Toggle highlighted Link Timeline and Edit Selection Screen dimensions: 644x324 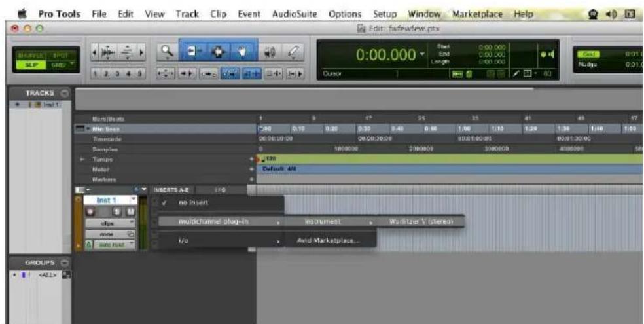pos(230,74)
